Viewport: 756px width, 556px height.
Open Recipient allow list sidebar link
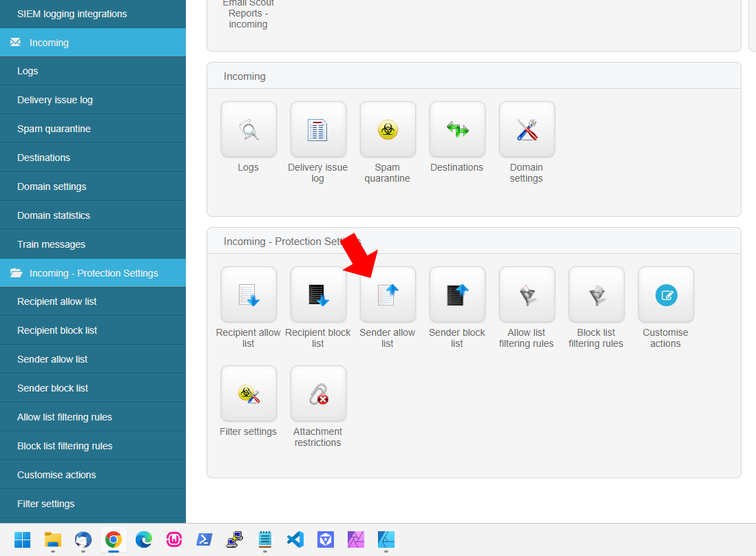(57, 301)
